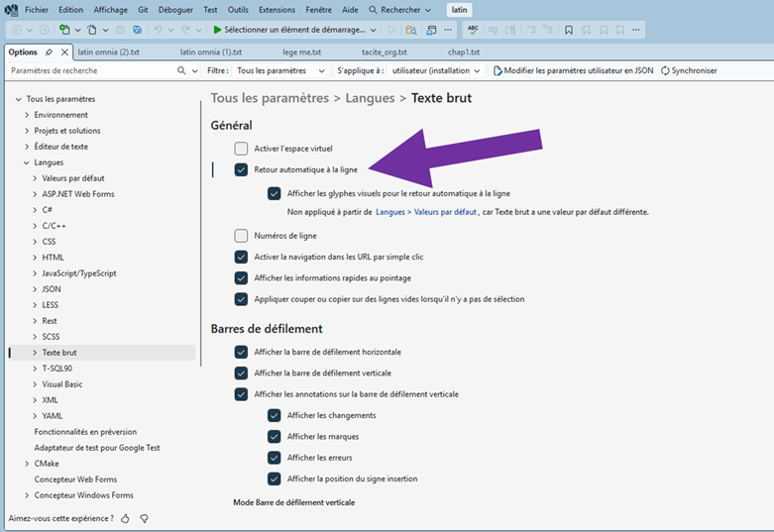774x532 pixels.
Task: Uncheck 'Retour automatique à la ligne'
Action: 241,169
